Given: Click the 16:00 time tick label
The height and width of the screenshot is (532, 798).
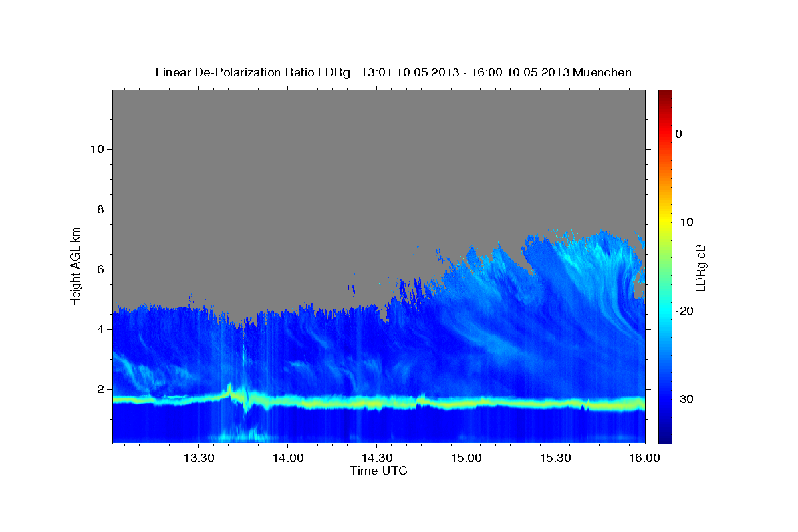Looking at the screenshot, I should [x=644, y=458].
